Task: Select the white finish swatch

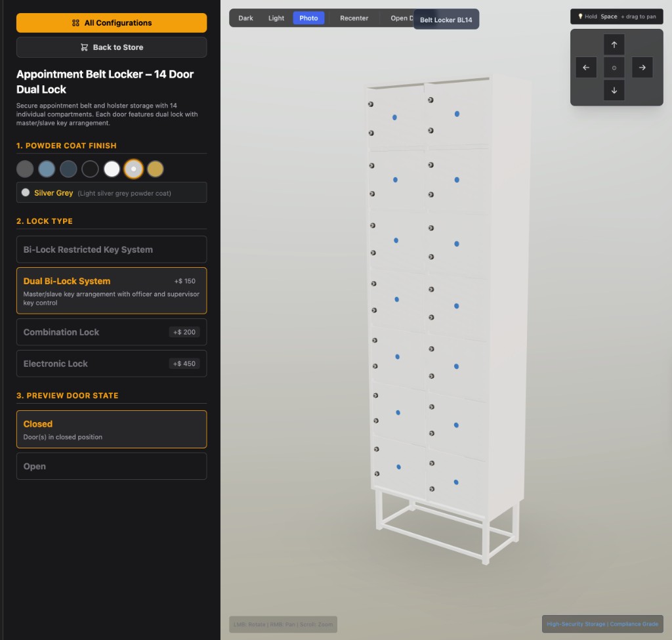Action: coord(112,169)
